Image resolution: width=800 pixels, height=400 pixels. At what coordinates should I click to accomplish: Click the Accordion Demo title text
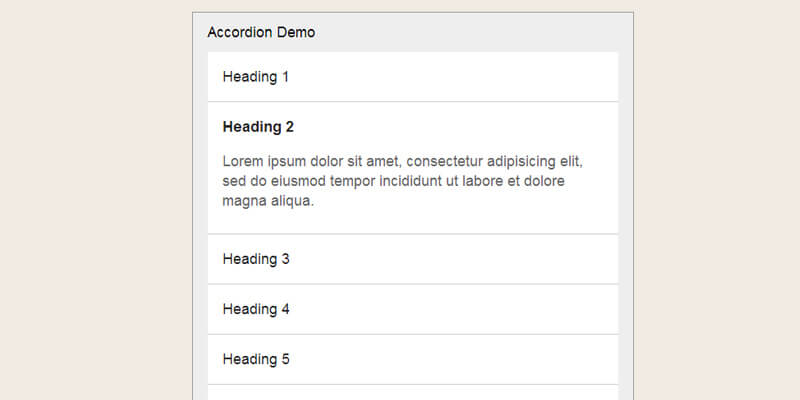261,33
